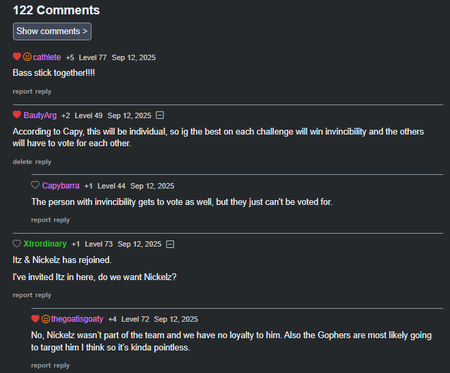Reply to Capybarra's comment

pos(62,220)
